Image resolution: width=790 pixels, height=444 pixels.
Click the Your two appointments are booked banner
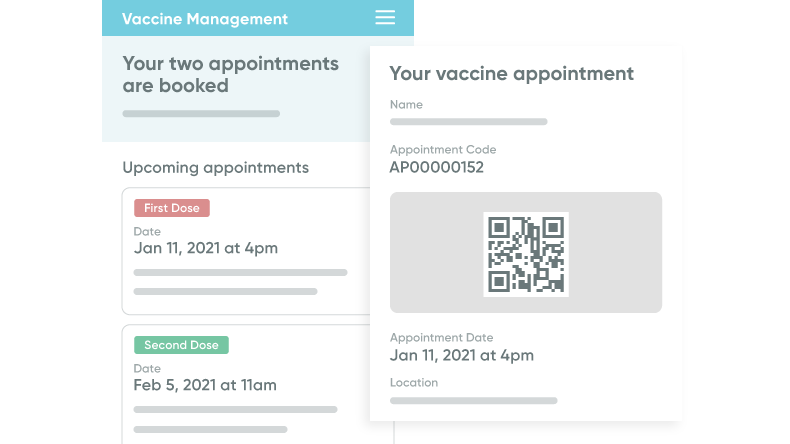[230, 75]
